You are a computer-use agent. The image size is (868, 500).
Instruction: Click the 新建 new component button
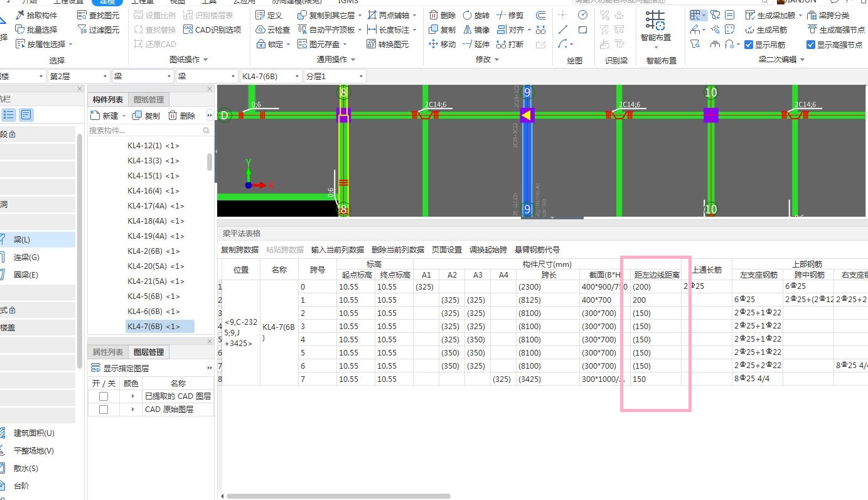pos(104,116)
